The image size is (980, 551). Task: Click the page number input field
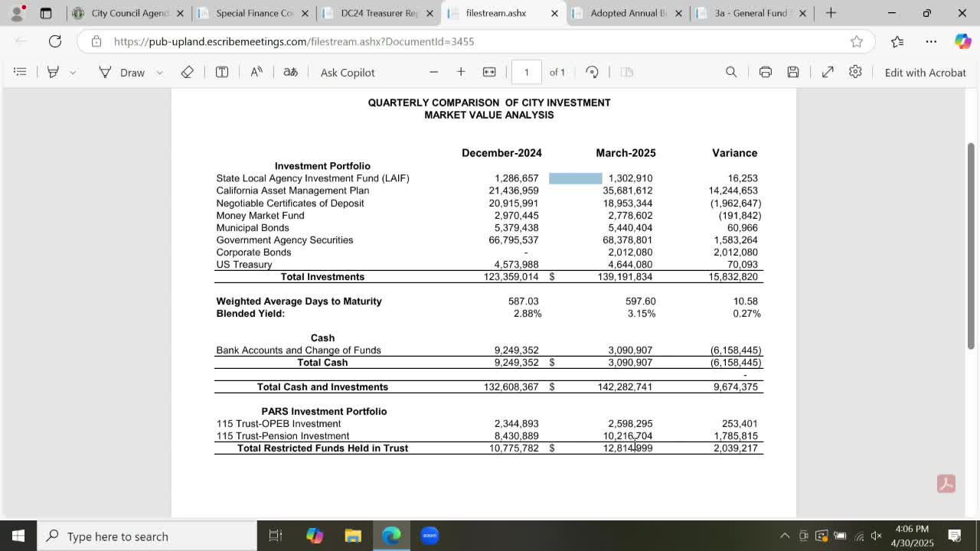[x=526, y=72]
